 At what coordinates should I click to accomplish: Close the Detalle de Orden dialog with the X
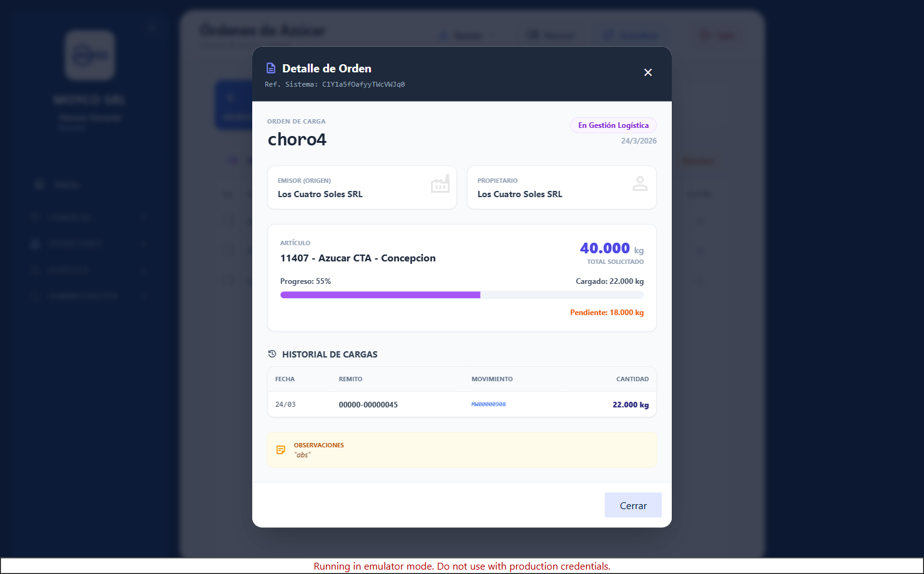pos(648,72)
